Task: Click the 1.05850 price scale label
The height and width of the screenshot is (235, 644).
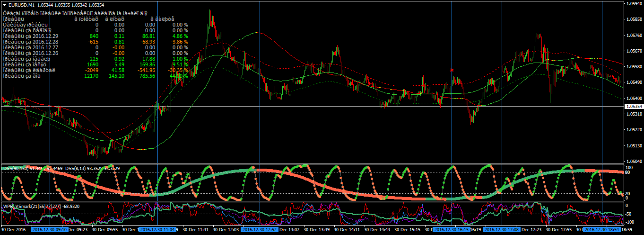Action: coord(634,19)
